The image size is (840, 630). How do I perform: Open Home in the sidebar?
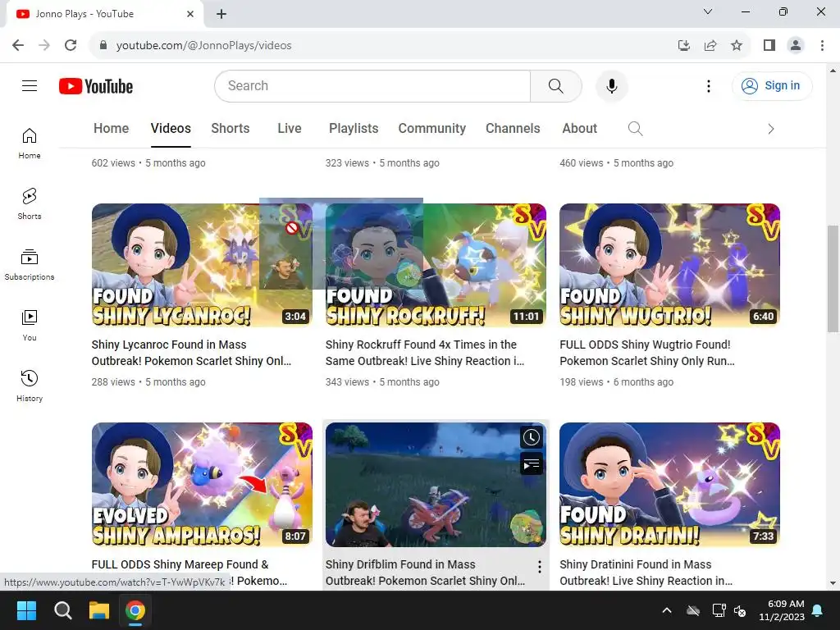tap(30, 144)
